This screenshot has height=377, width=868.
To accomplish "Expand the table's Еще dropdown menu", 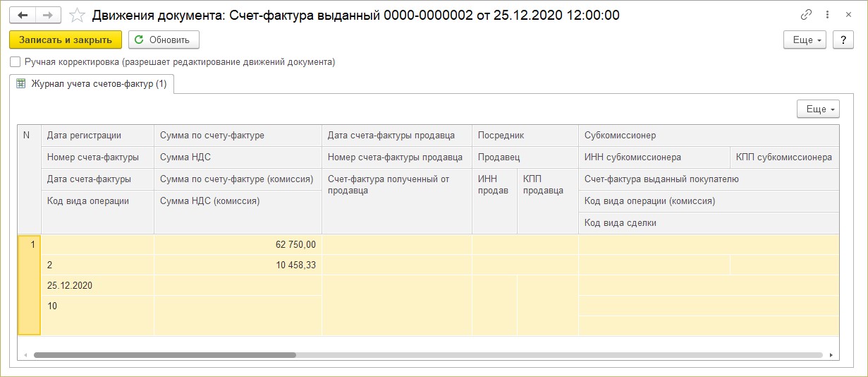I will tap(819, 109).
